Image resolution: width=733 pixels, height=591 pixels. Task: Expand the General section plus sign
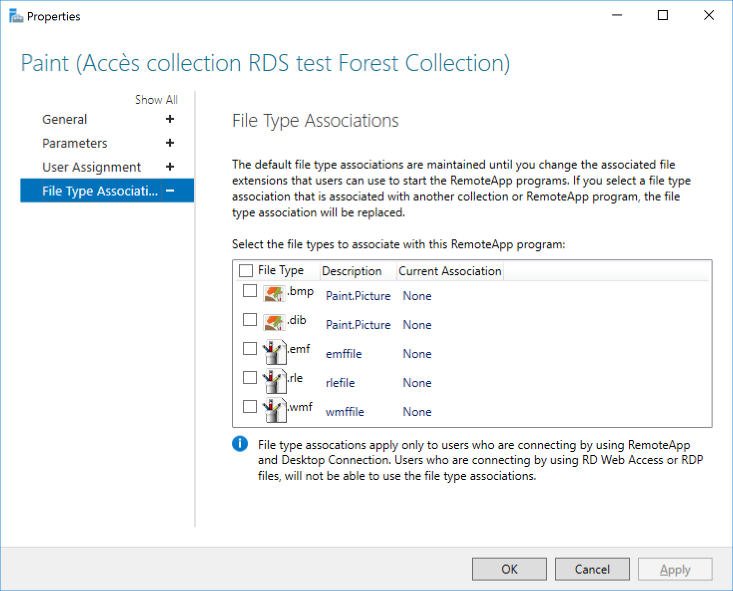click(x=170, y=119)
